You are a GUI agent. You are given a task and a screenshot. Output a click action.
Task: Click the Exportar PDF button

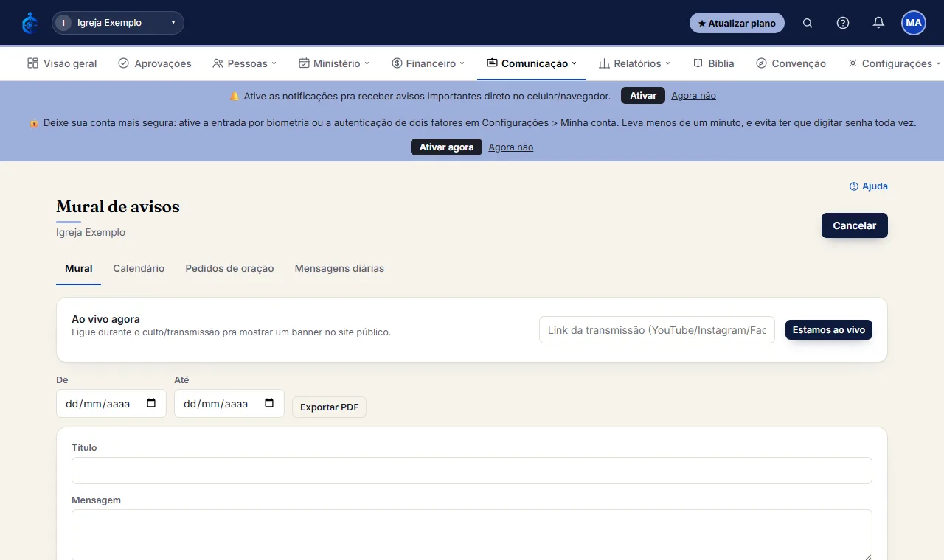(329, 407)
